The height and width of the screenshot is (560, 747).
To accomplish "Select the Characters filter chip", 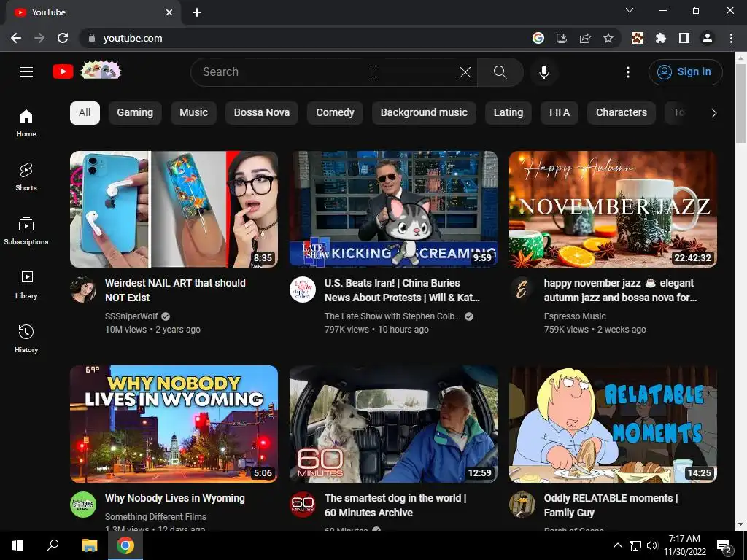I will click(x=622, y=113).
